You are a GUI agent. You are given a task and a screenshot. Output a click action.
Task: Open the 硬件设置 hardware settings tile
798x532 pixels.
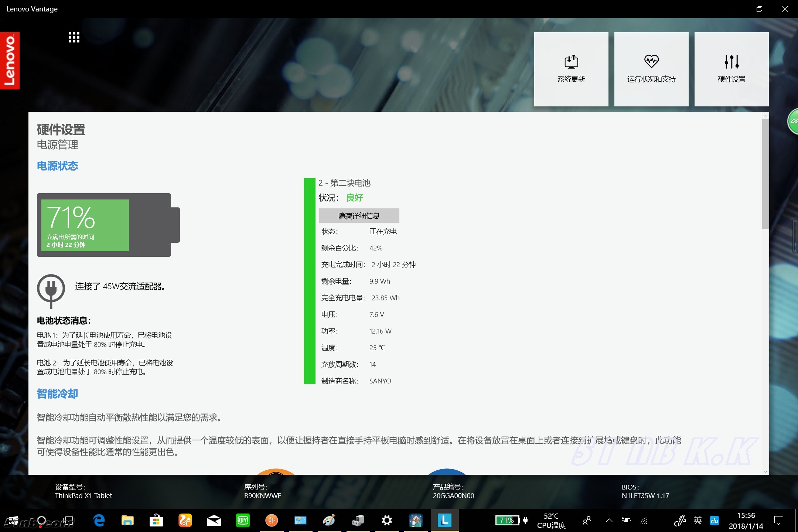(x=731, y=69)
